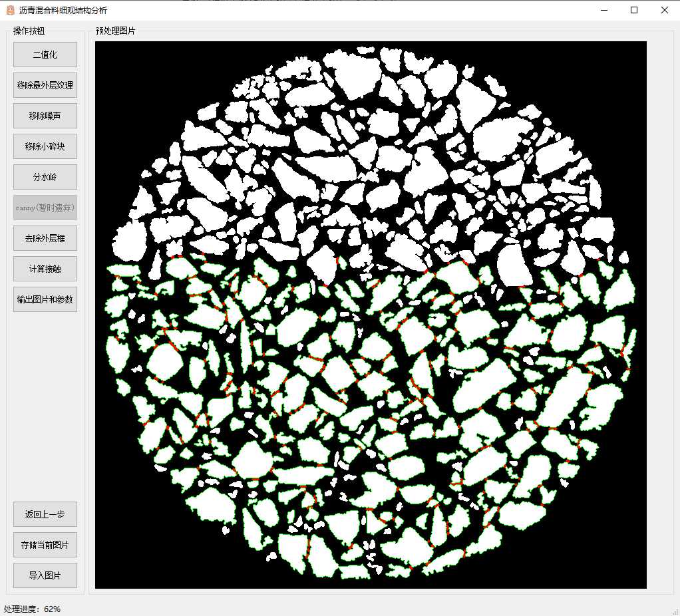Minimize the analysis window
Viewport: 680px width, 616px height.
pyautogui.click(x=604, y=10)
